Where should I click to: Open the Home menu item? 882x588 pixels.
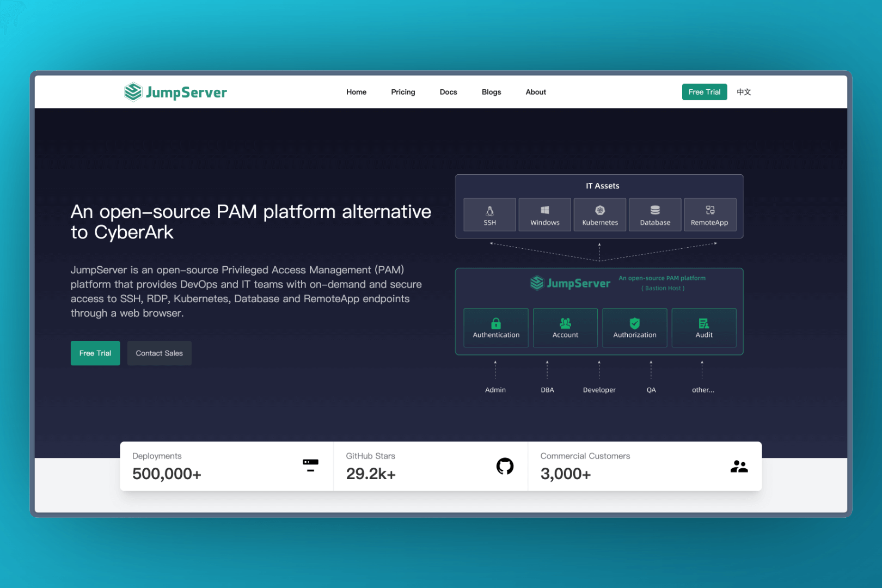tap(356, 92)
